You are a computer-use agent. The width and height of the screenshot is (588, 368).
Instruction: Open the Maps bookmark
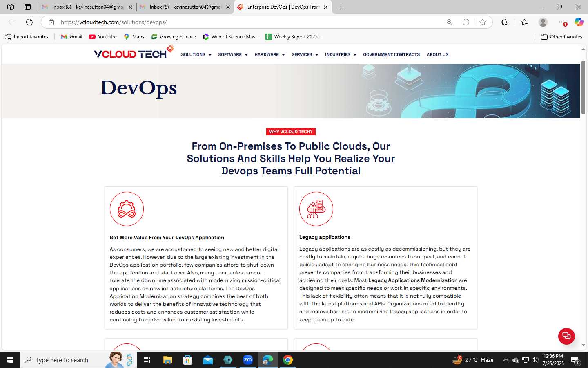(134, 37)
